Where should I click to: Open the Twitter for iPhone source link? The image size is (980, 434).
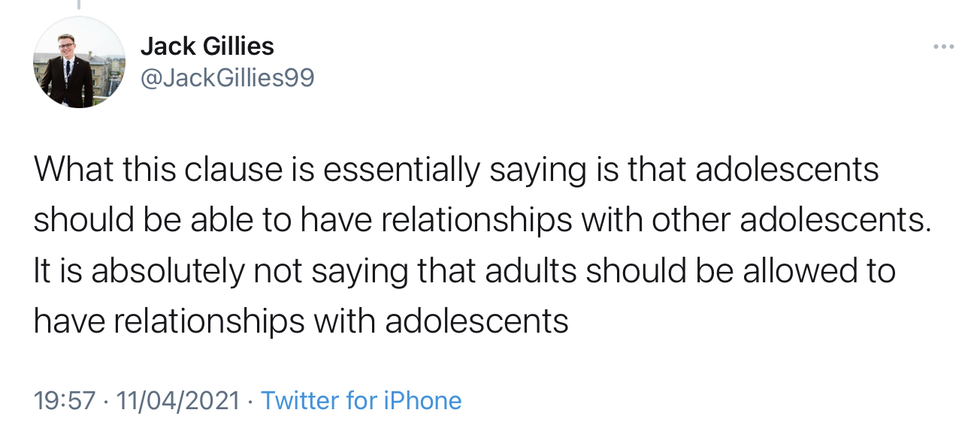pos(361,400)
